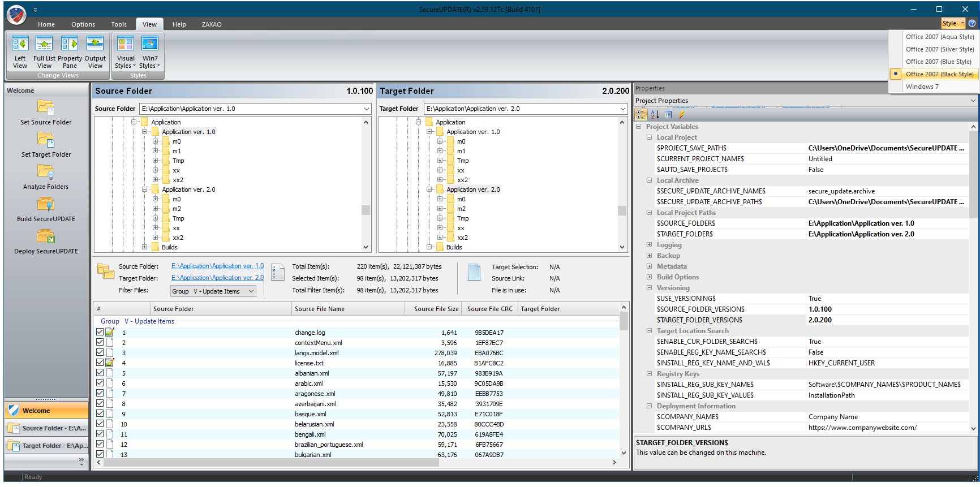The width and height of the screenshot is (980, 487).
Task: Click the Source File Name column header
Action: pos(348,309)
